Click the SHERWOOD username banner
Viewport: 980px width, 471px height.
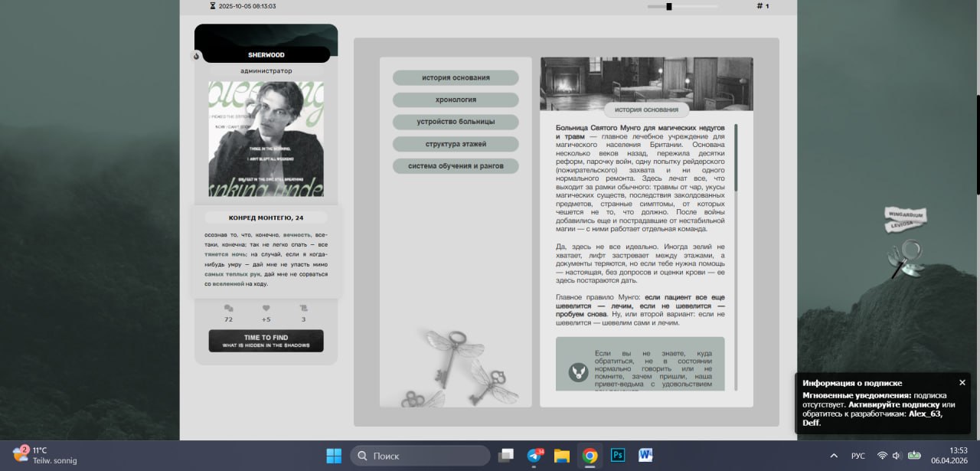tap(266, 55)
